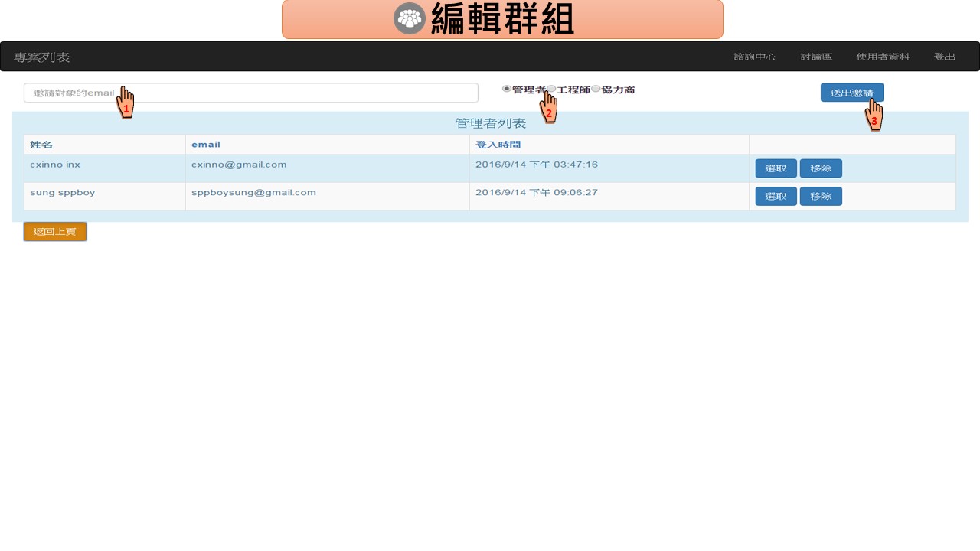
Task: Open 使用者資料 in the top navigation
Action: (x=883, y=57)
